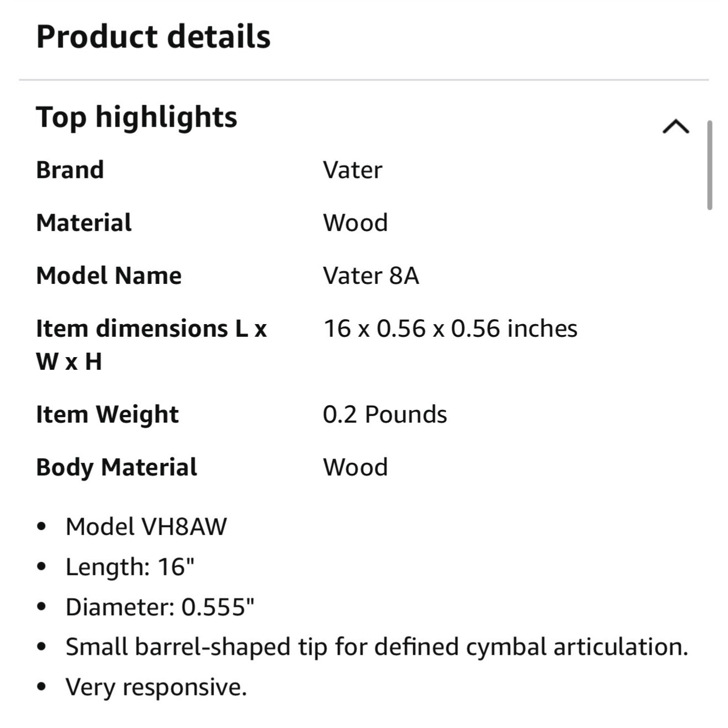Click the Material row value Wood

coord(356,222)
